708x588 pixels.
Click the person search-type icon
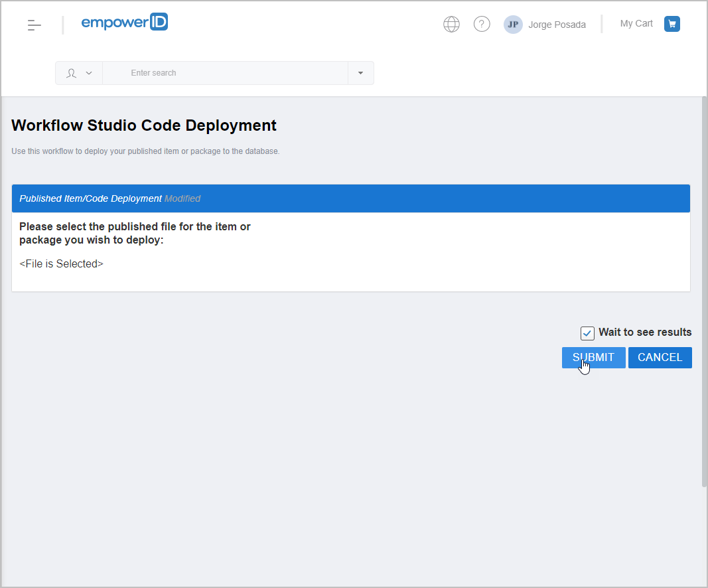click(71, 73)
